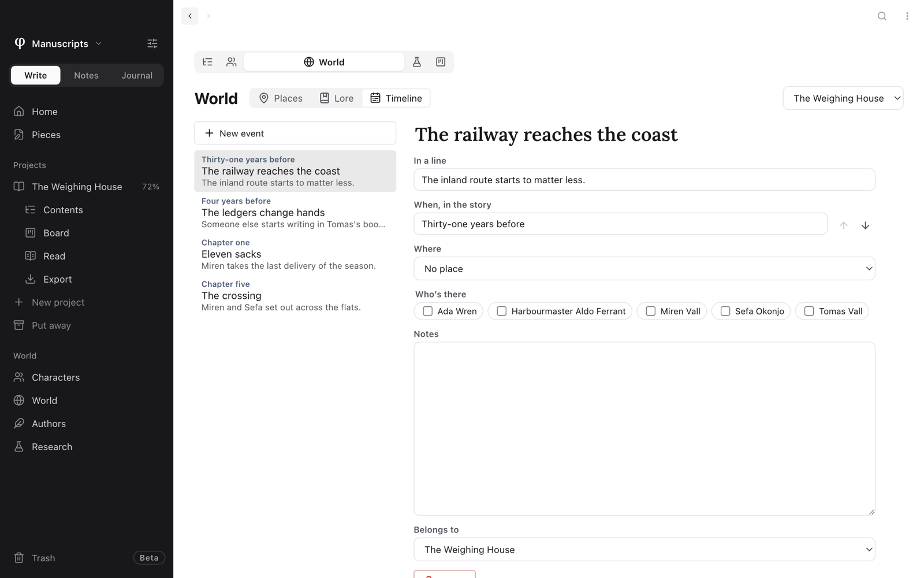Viewport: 924px width, 578px height.
Task: Move event later with down arrow
Action: (x=865, y=225)
